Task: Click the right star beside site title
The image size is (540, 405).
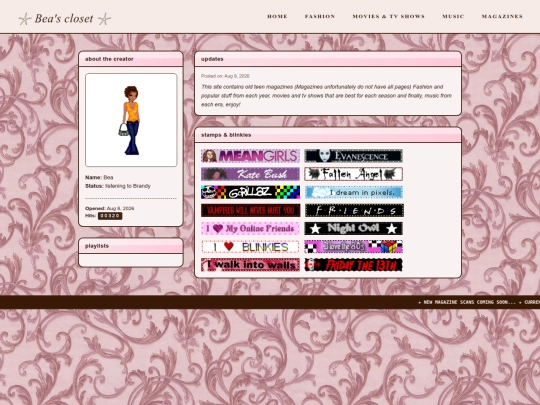Action: click(x=104, y=19)
